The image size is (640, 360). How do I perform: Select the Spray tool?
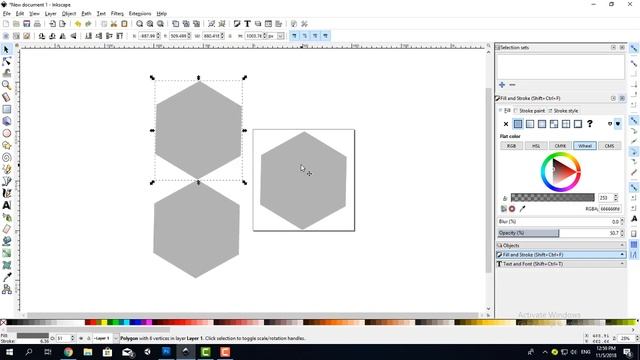[x=6, y=217]
